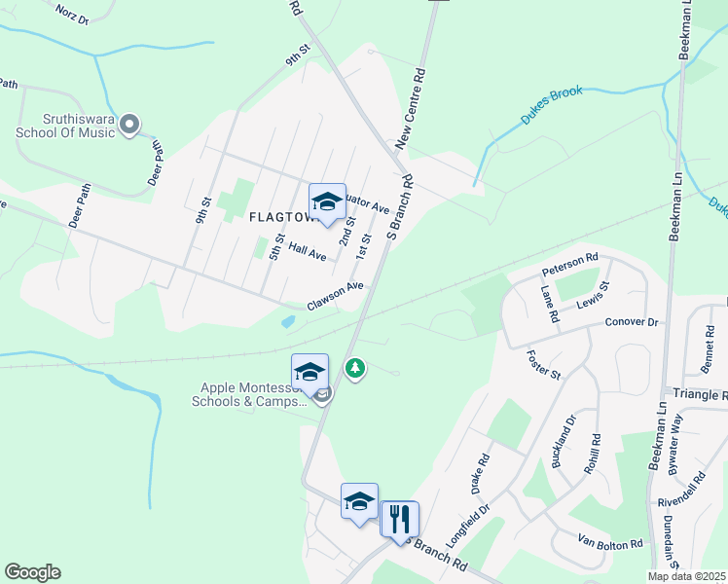Click the Hall Ave street label
728x584 pixels.
coord(307,251)
